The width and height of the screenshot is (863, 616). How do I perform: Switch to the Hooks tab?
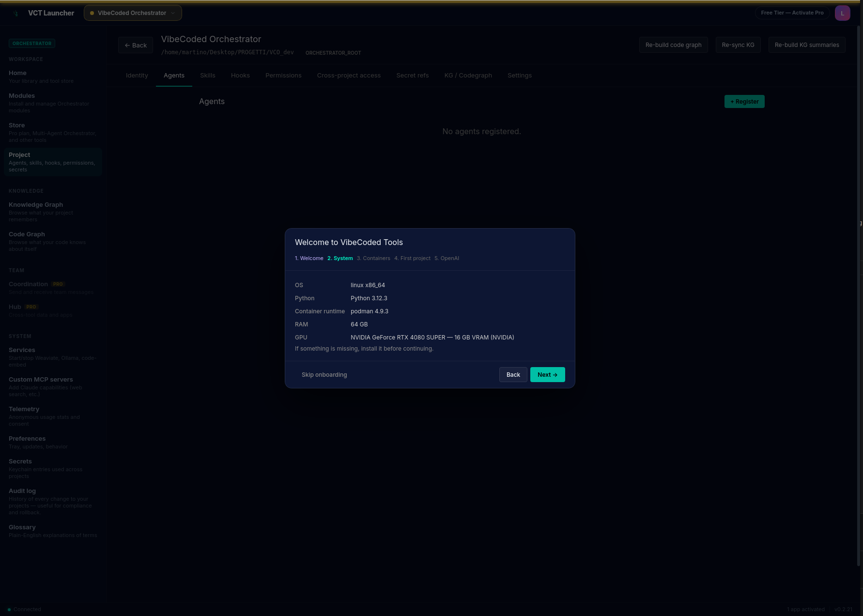click(240, 76)
